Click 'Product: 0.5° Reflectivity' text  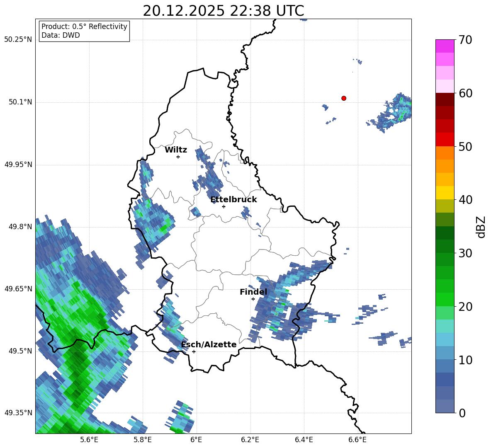coord(84,27)
